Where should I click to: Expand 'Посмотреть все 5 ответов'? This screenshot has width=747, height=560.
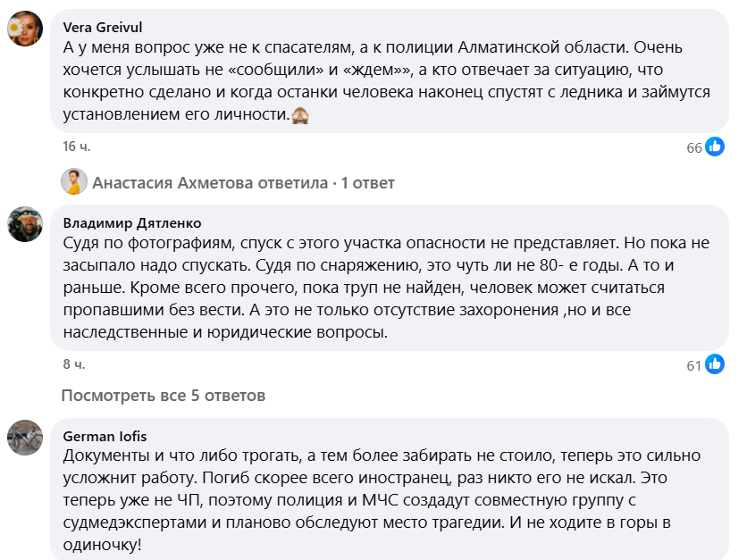pyautogui.click(x=164, y=396)
